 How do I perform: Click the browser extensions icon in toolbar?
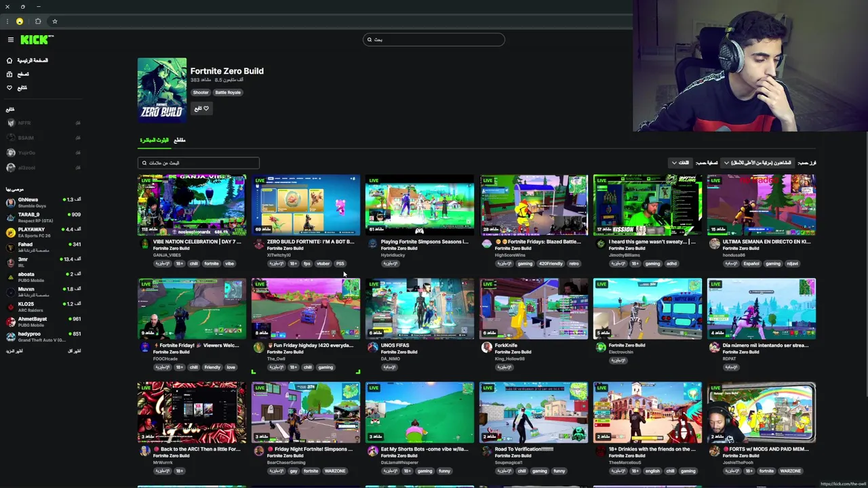(x=38, y=22)
